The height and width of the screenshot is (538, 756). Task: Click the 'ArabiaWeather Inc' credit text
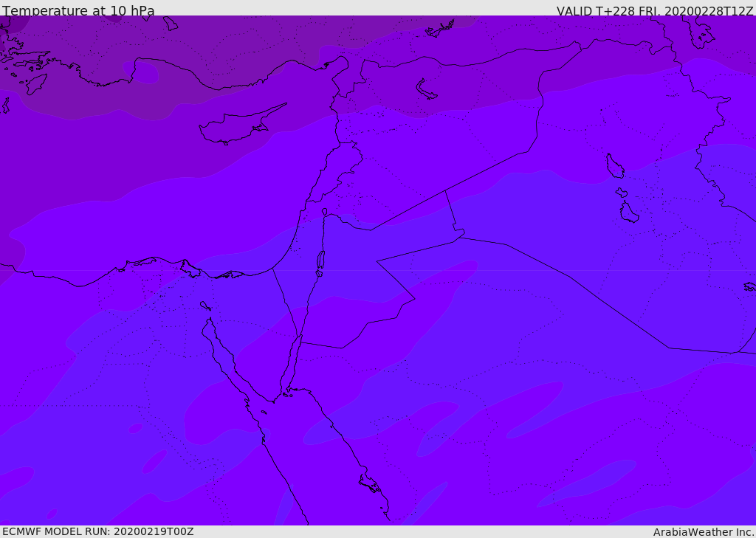coord(703,532)
